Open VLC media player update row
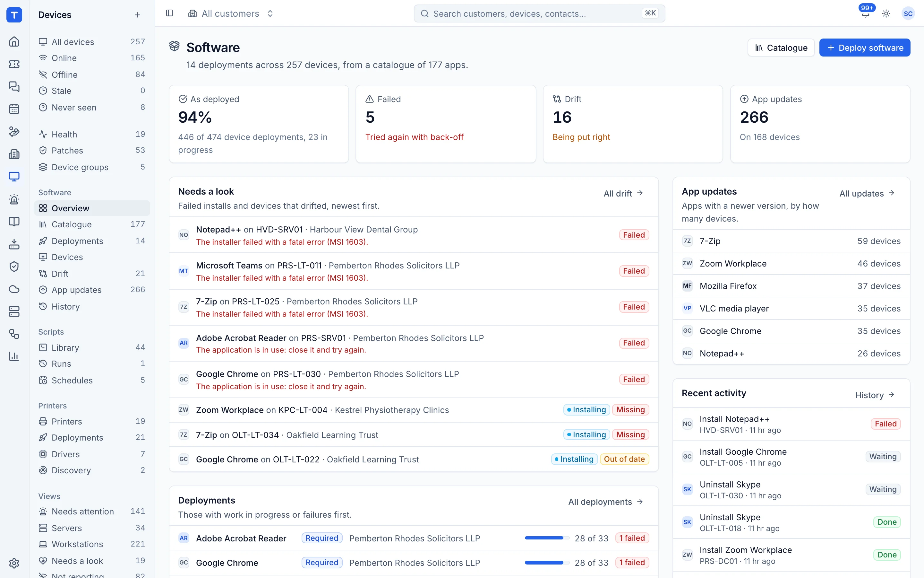The height and width of the screenshot is (578, 924). pyautogui.click(x=791, y=309)
